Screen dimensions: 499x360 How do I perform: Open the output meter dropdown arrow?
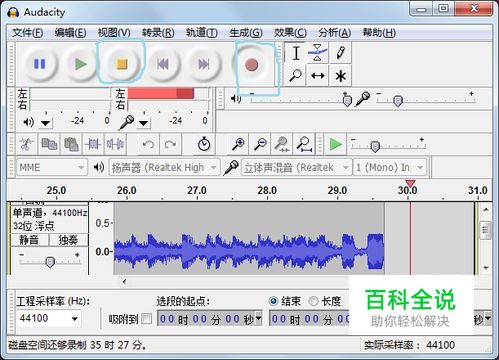click(45, 123)
